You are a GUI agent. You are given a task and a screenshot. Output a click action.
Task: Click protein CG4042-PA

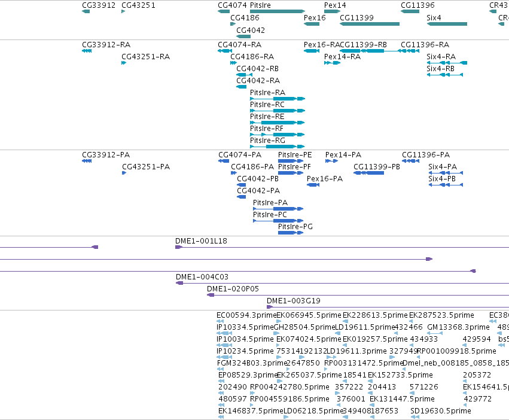258,191
